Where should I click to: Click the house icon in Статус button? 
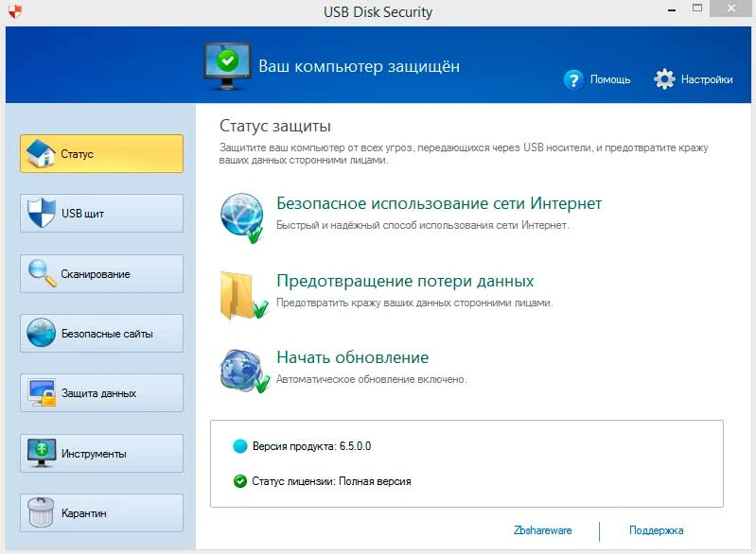coord(41,153)
